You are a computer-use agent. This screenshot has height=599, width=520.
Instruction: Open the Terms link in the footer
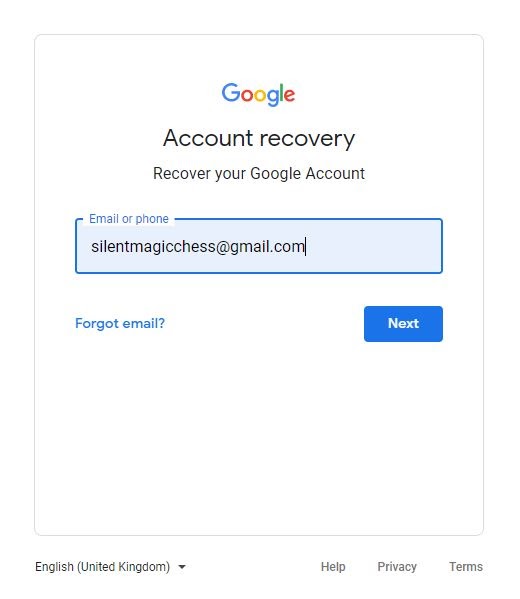pos(466,567)
